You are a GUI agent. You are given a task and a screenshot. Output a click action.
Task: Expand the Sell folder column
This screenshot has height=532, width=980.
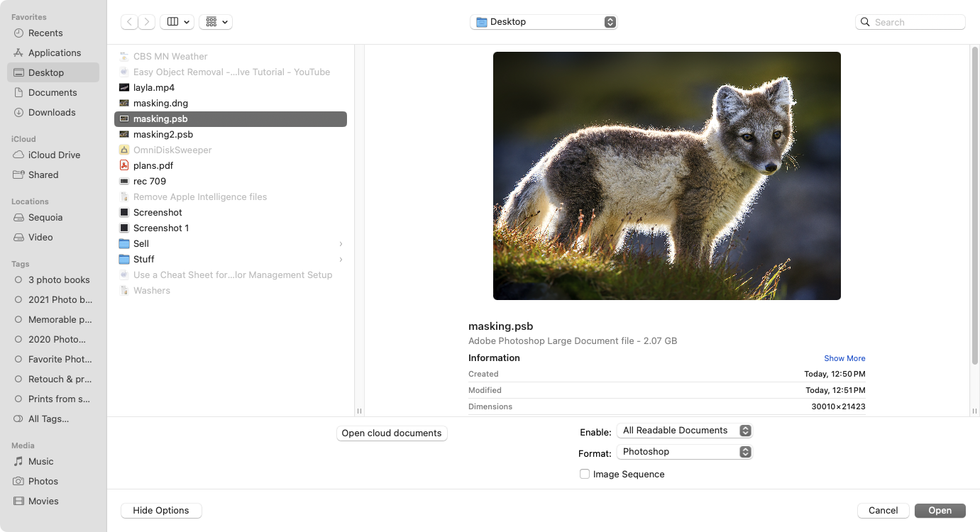click(341, 243)
